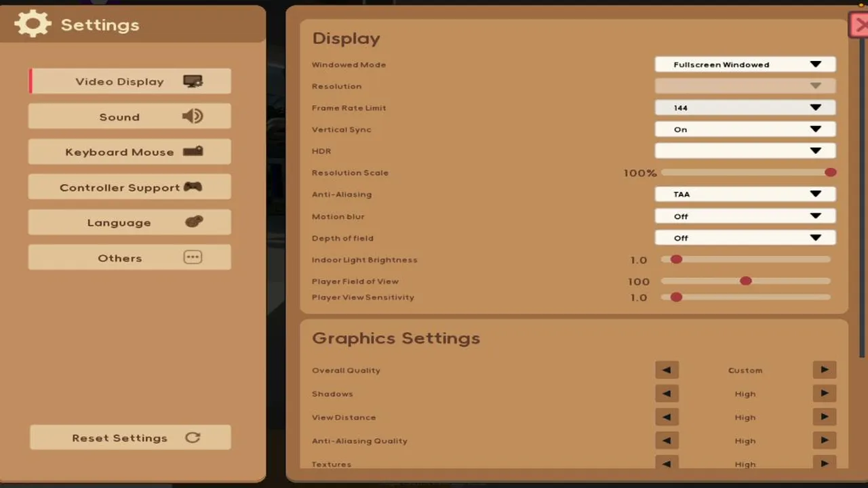Click the ellipsis icon on Others
This screenshot has width=868, height=488.
point(193,258)
